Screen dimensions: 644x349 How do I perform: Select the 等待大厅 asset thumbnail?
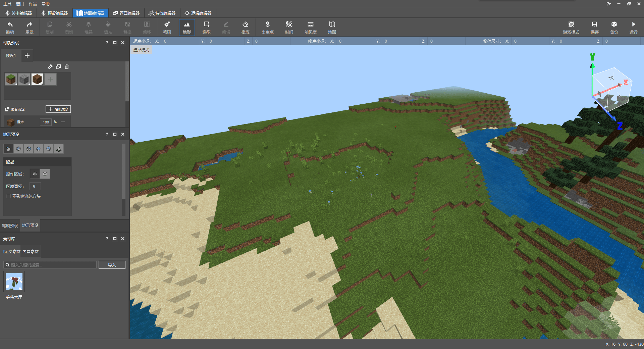[x=14, y=282]
